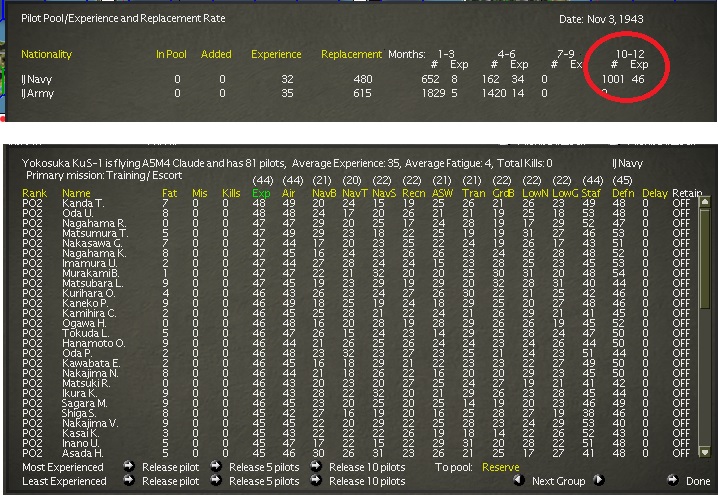
Task: Sort pilots by Name column header
Action: (x=76, y=193)
